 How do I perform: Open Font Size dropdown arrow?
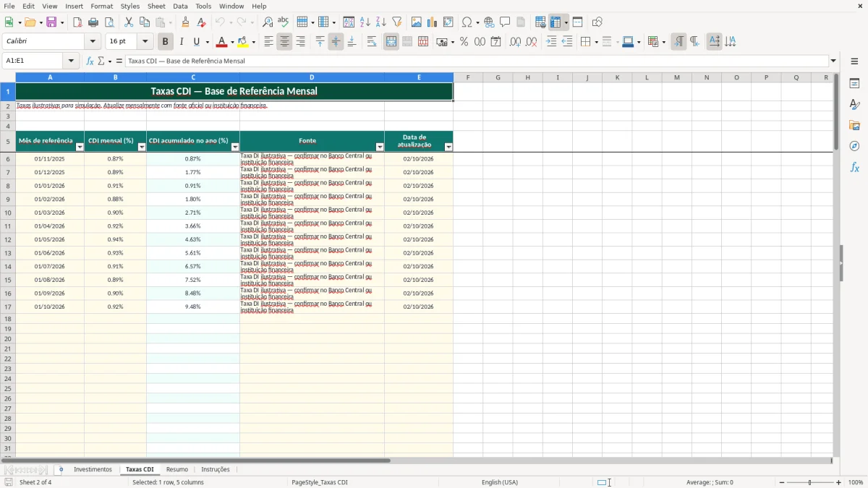(x=145, y=42)
